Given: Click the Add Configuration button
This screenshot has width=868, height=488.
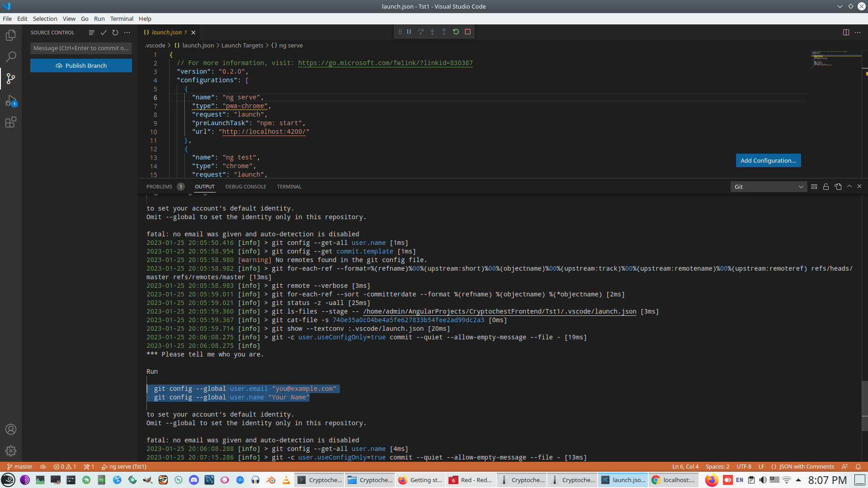Looking at the screenshot, I should coord(768,160).
